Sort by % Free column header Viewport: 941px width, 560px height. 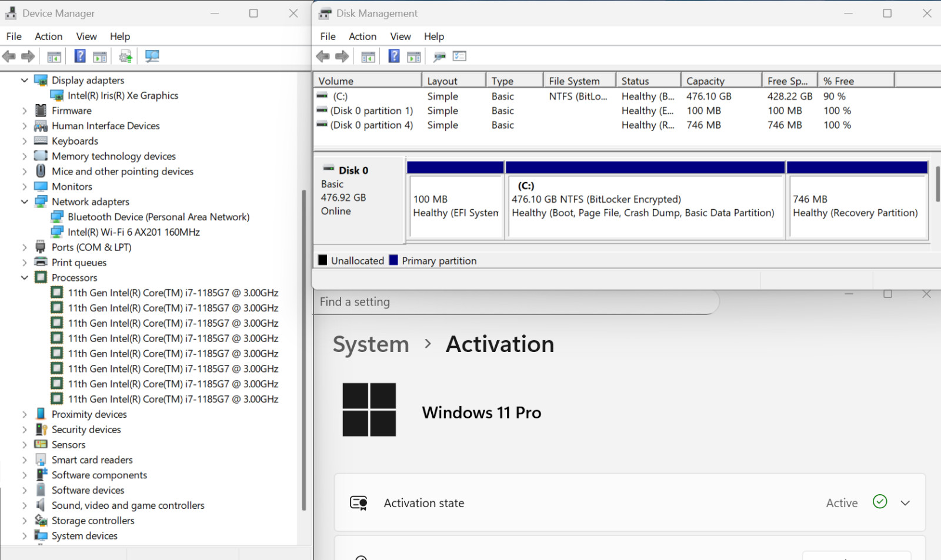pyautogui.click(x=856, y=81)
